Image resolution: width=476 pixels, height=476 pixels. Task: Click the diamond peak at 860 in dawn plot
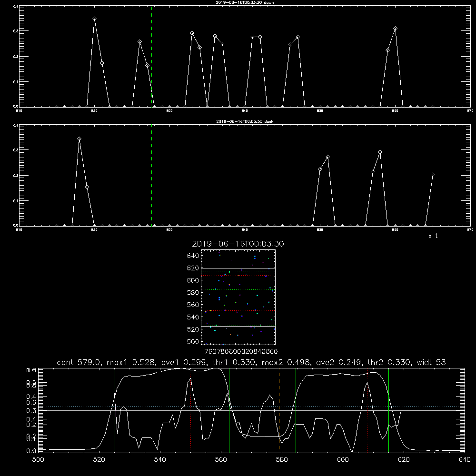pyautogui.click(x=395, y=28)
